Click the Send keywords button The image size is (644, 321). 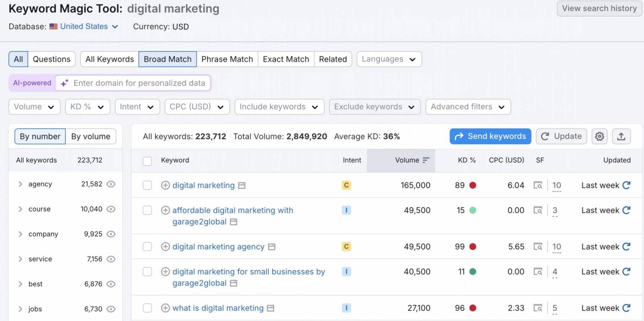(x=490, y=136)
